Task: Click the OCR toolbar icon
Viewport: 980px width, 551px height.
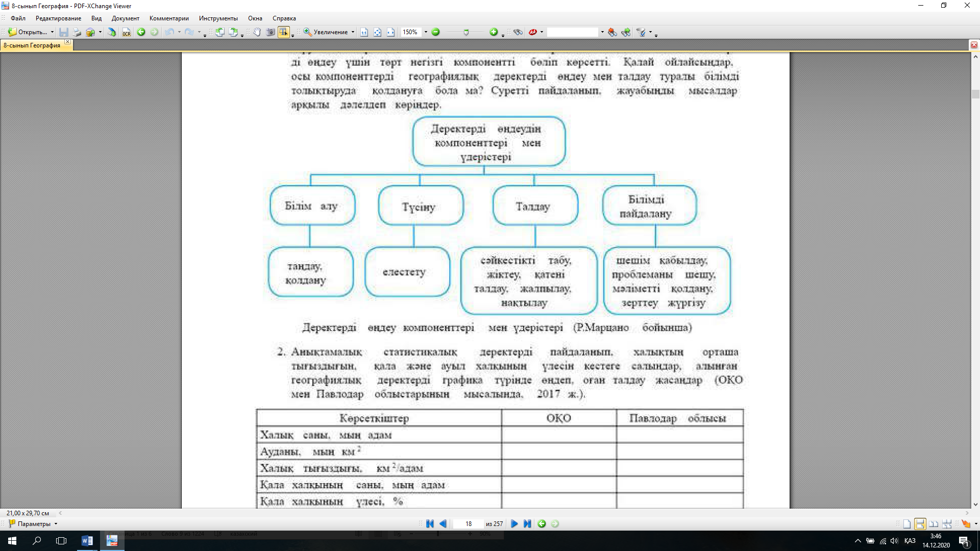Action: [126, 32]
